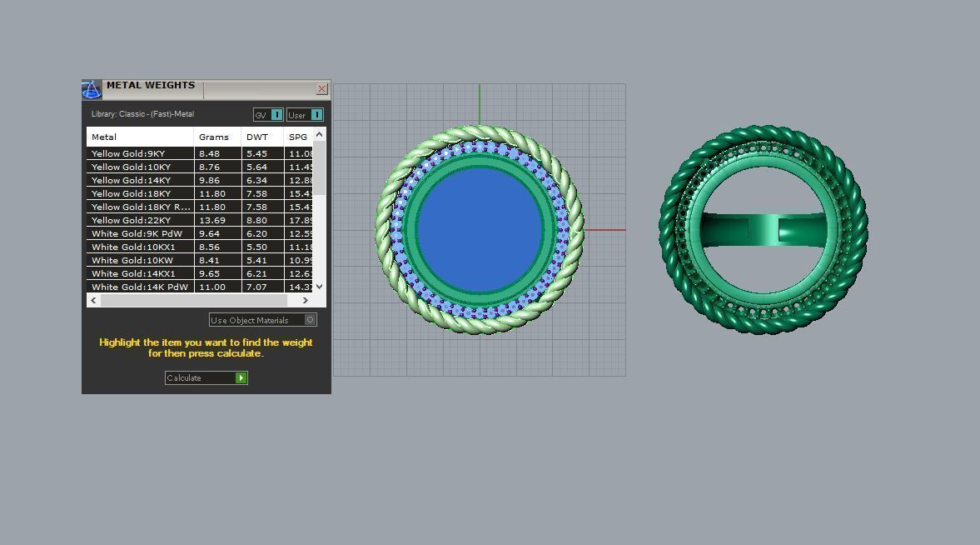This screenshot has width=980, height=545.
Task: Select the Yellow Gold:14KY row
Action: pyautogui.click(x=200, y=180)
